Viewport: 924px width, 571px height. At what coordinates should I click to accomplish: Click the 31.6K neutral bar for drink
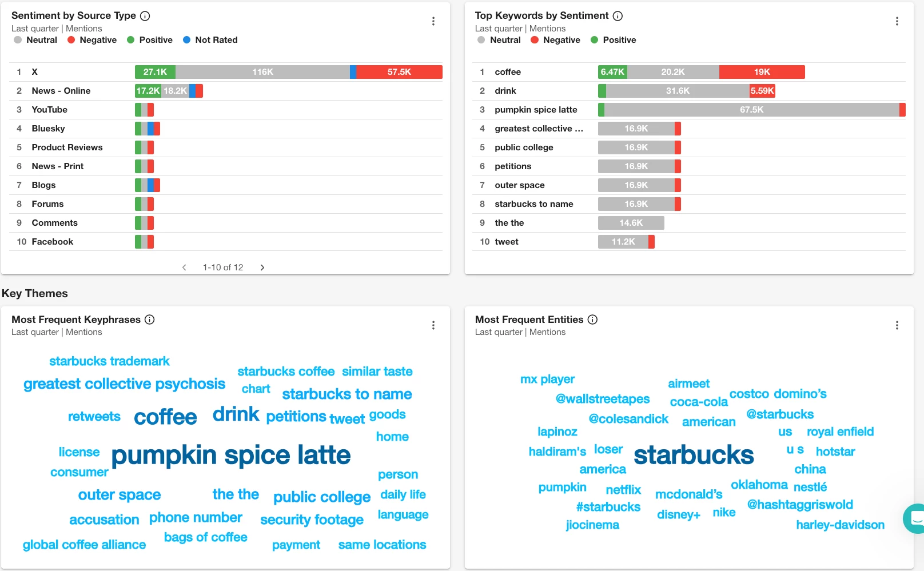coord(678,91)
